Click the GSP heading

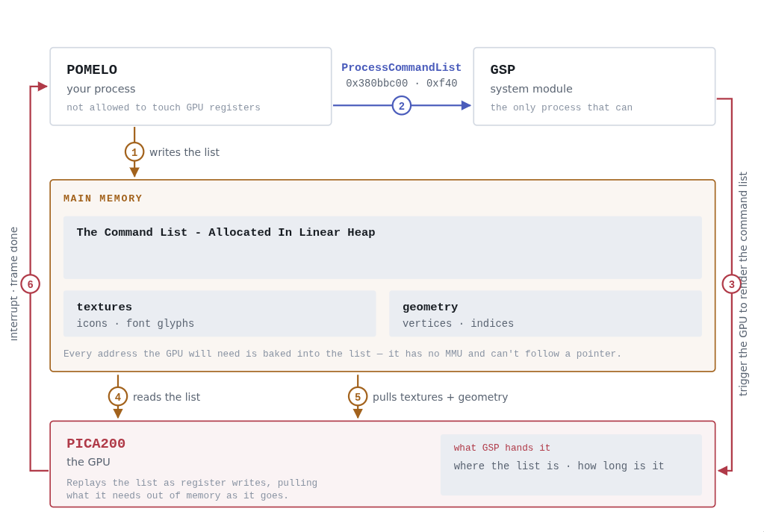point(503,69)
